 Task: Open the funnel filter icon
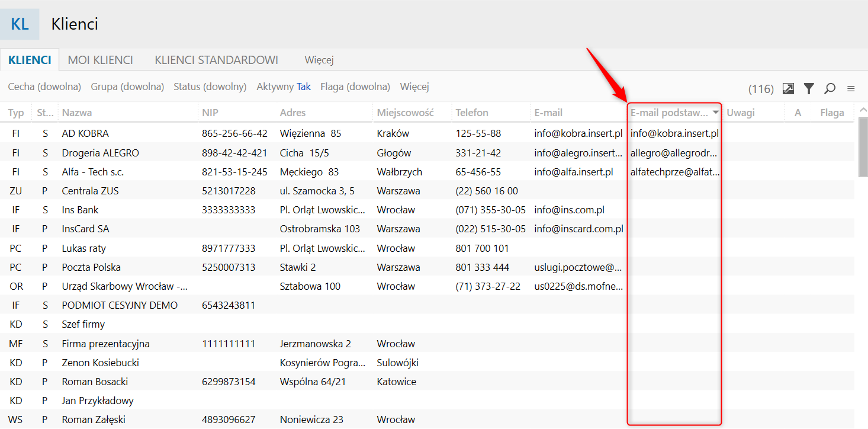point(809,88)
